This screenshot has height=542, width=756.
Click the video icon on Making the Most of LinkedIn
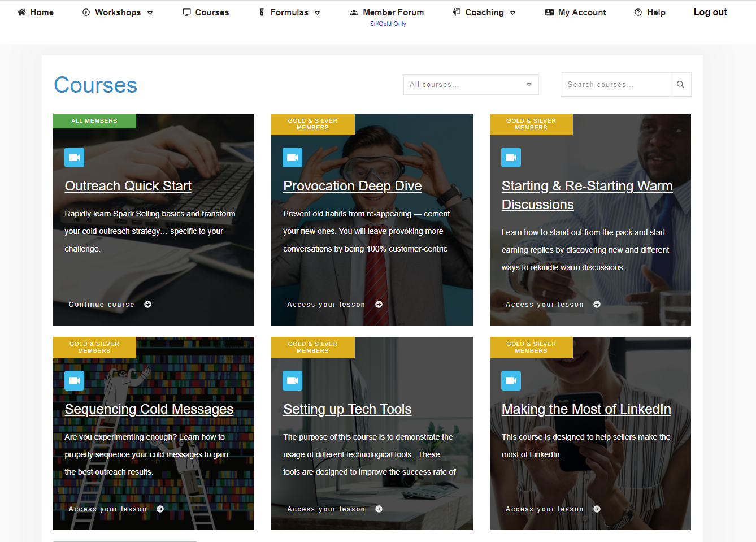tap(511, 381)
